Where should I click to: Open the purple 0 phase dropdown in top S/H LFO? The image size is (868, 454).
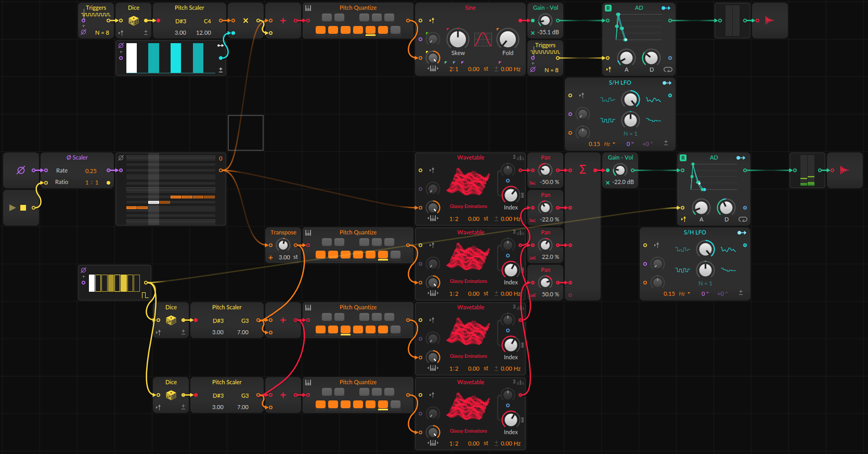630,144
